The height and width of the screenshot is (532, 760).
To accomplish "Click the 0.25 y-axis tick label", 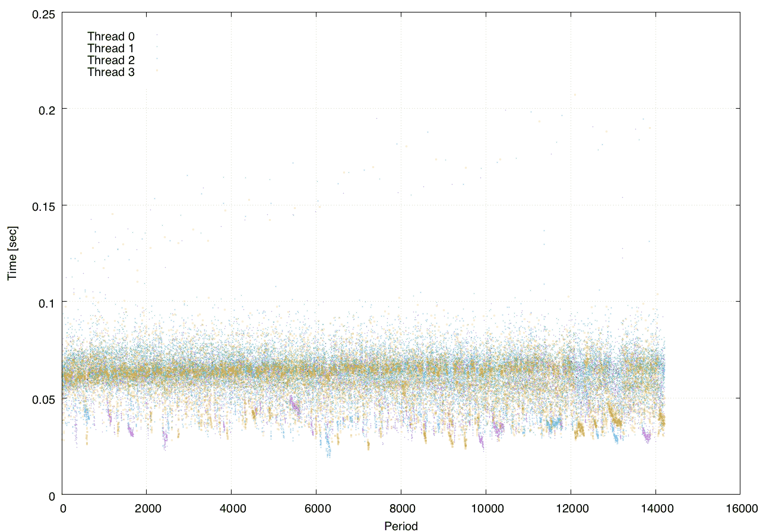I will click(x=43, y=13).
